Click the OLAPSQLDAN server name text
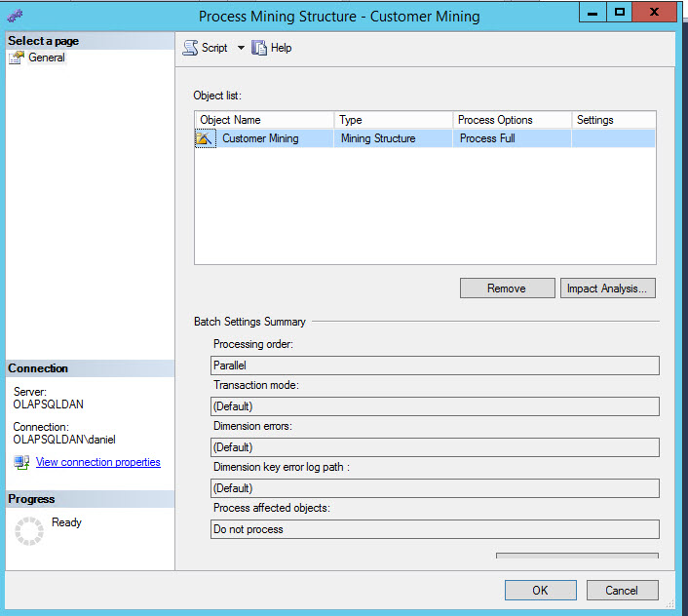The image size is (688, 616). coord(49,404)
